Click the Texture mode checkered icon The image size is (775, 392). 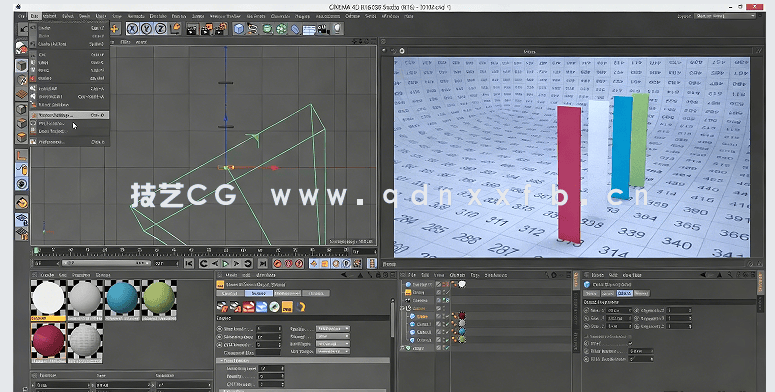[x=21, y=80]
